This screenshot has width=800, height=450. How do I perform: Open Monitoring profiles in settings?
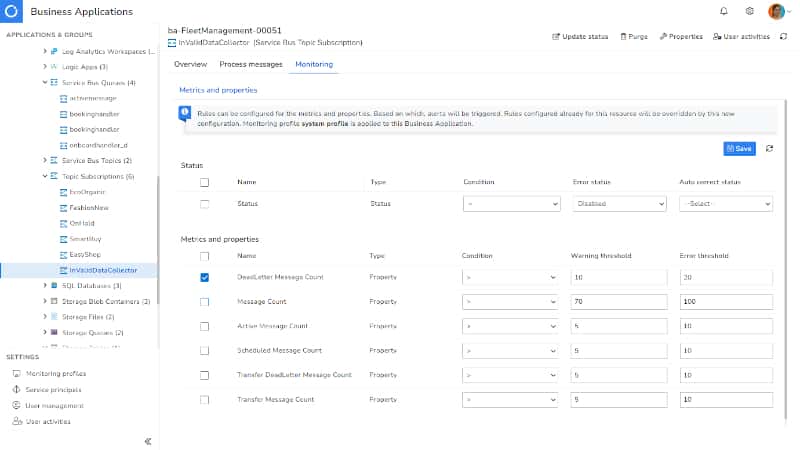tap(55, 373)
